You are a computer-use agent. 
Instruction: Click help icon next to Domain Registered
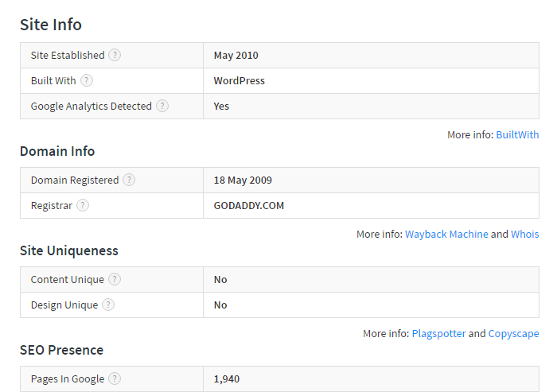coord(129,180)
